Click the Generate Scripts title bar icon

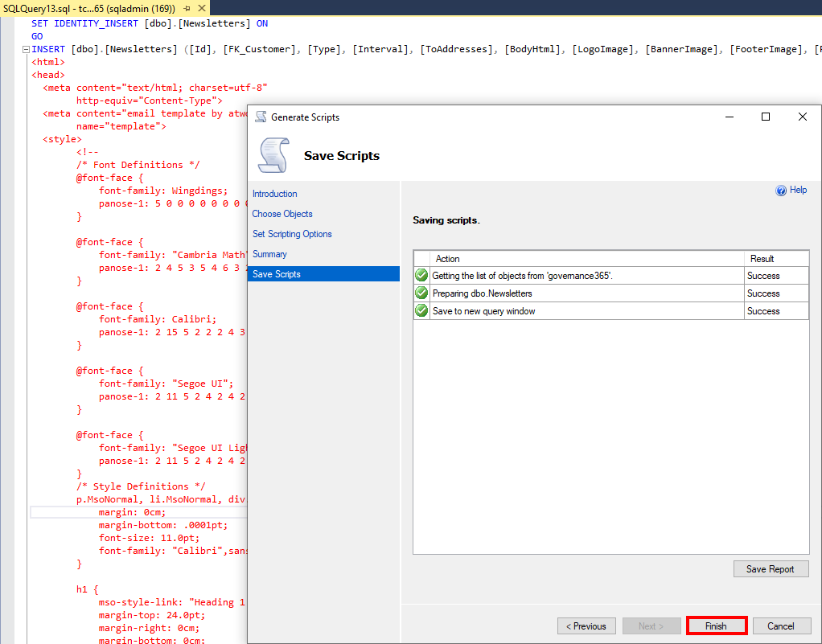click(x=261, y=117)
